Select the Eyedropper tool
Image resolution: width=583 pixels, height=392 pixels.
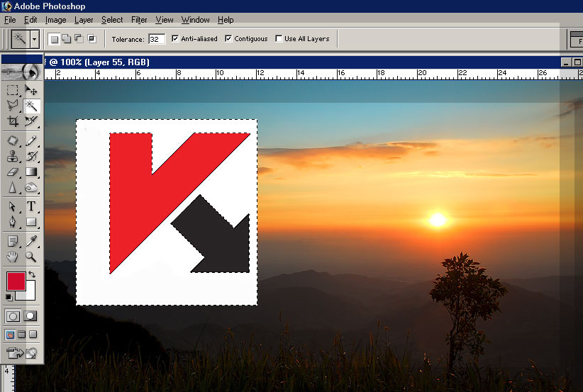pyautogui.click(x=31, y=242)
